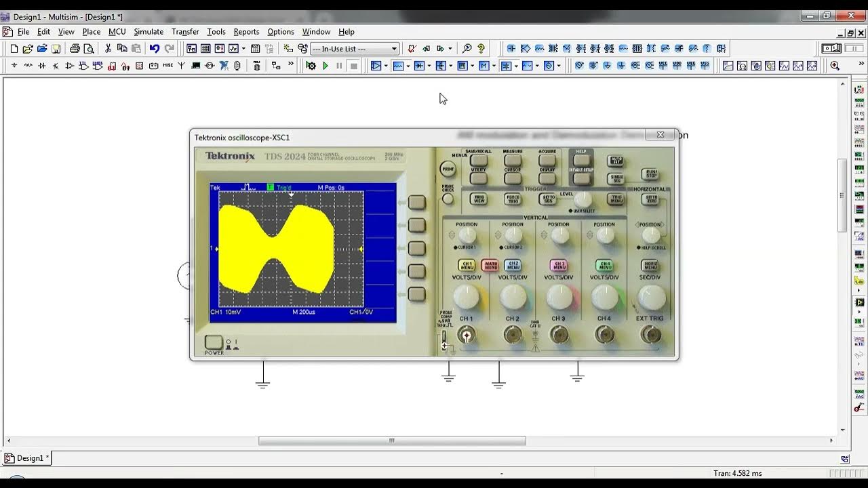
Task: Click the SEC/DIV knob
Action: tap(652, 298)
